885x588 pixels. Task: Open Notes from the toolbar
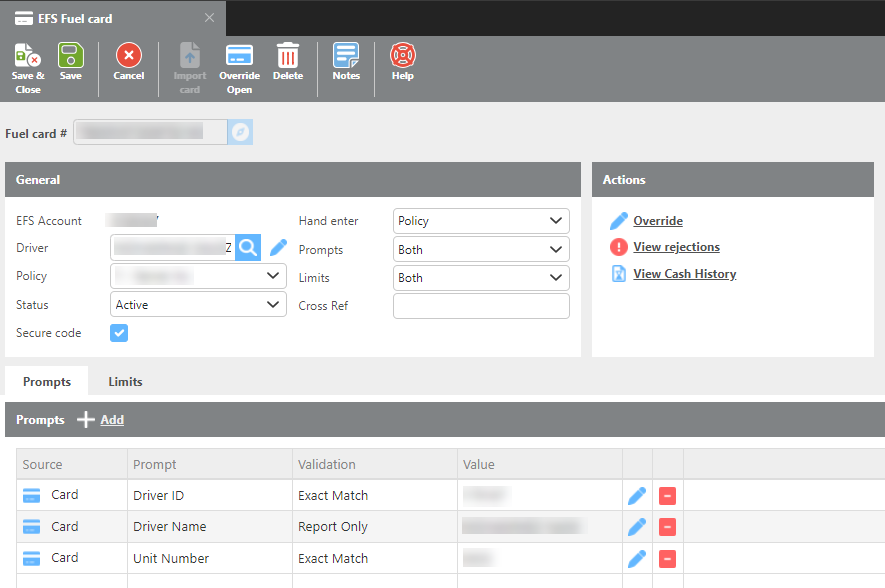coord(346,56)
